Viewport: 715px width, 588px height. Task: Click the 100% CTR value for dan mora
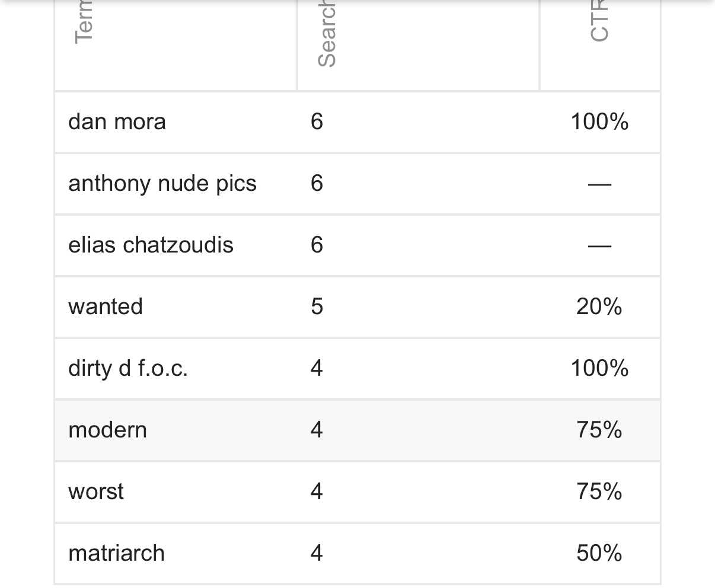point(599,122)
